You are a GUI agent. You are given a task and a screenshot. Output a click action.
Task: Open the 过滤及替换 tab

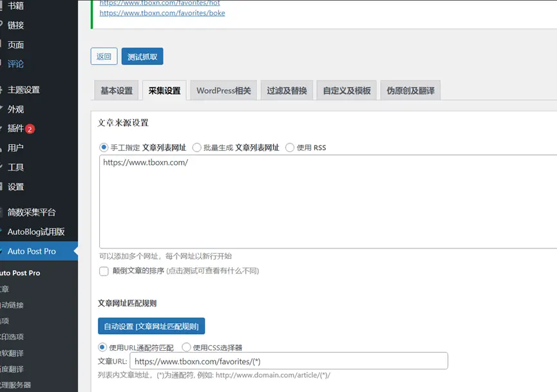(x=287, y=91)
